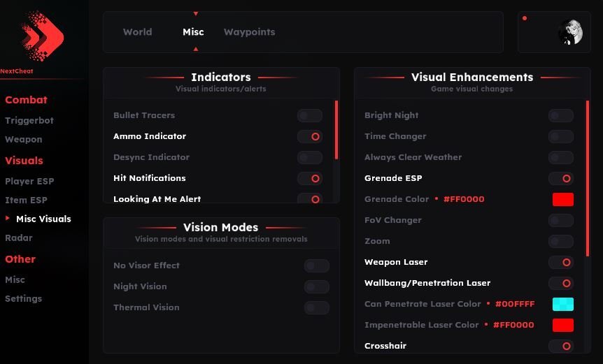Pick the red Grenade Color swatch
Screen dimensions: 603x364
pyautogui.click(x=562, y=200)
